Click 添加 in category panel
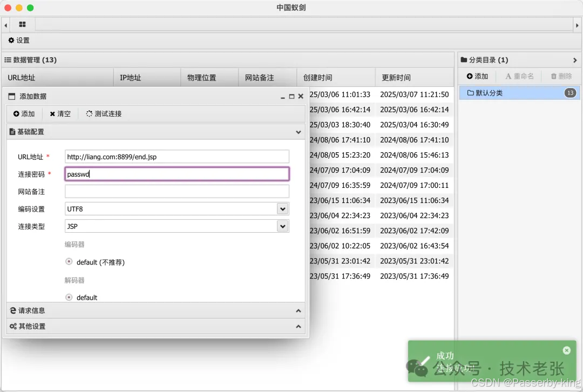Screen dimensions: 583x392 tap(477, 76)
